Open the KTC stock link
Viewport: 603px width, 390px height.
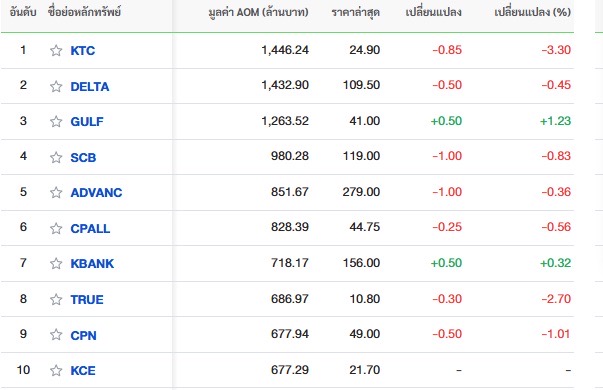[83, 51]
